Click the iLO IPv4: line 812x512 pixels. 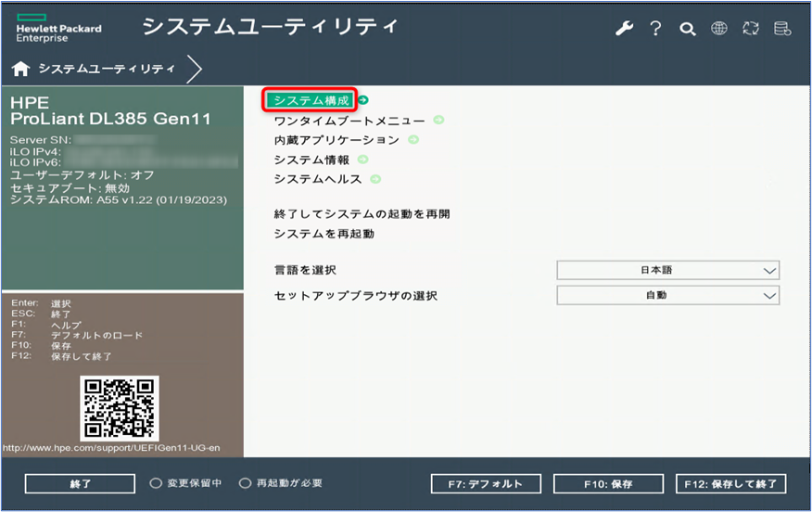click(82, 152)
